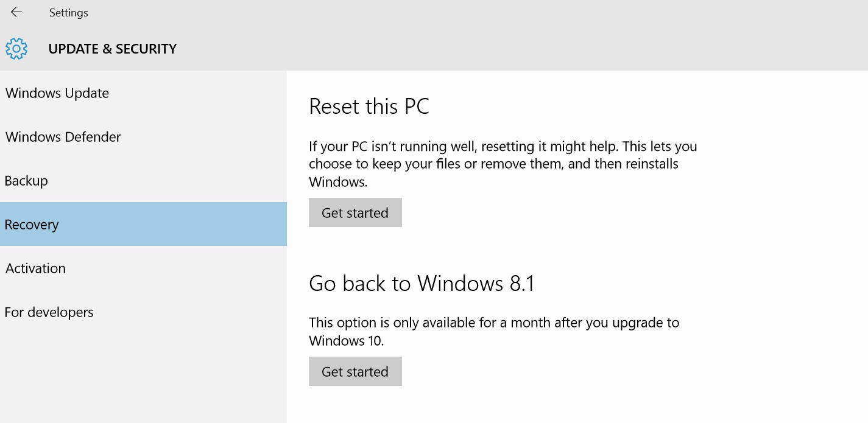The image size is (868, 423).
Task: Click the 'Windows 10.' text in description
Action: (346, 341)
